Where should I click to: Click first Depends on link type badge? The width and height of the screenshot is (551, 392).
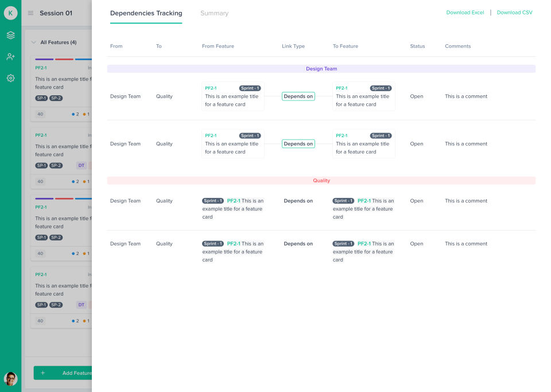click(x=298, y=96)
